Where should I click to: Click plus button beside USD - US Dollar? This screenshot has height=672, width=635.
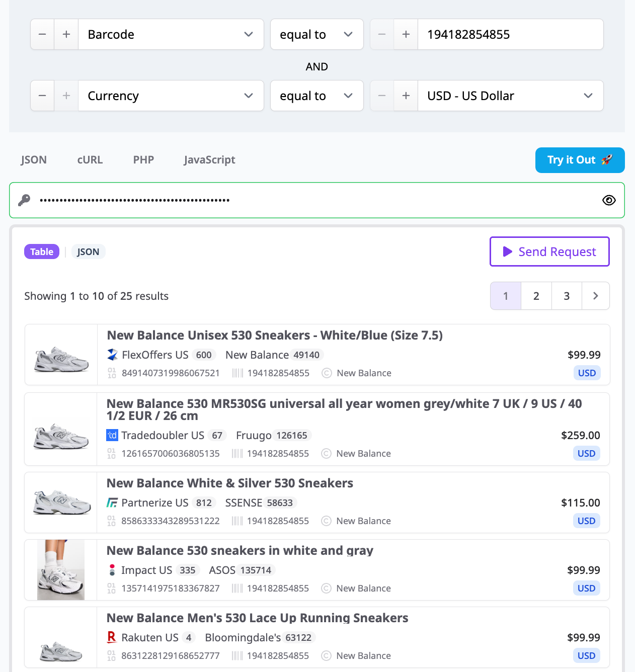(406, 96)
